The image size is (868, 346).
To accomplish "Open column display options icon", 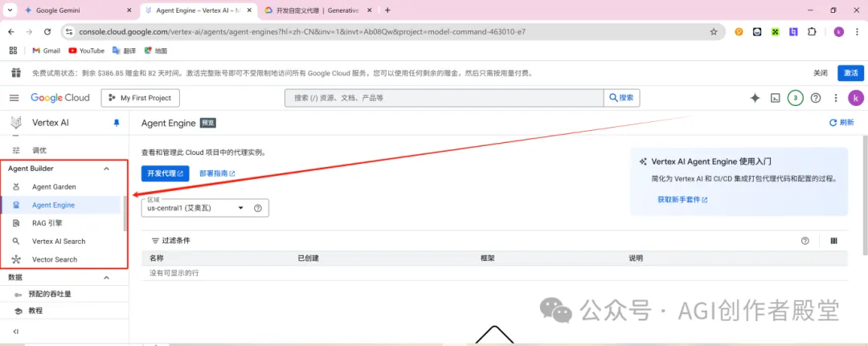I will pyautogui.click(x=833, y=240).
